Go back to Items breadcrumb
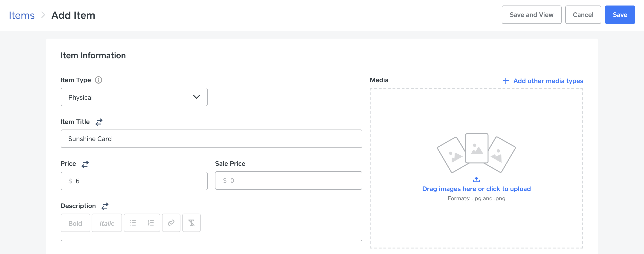The image size is (644, 254). (22, 15)
